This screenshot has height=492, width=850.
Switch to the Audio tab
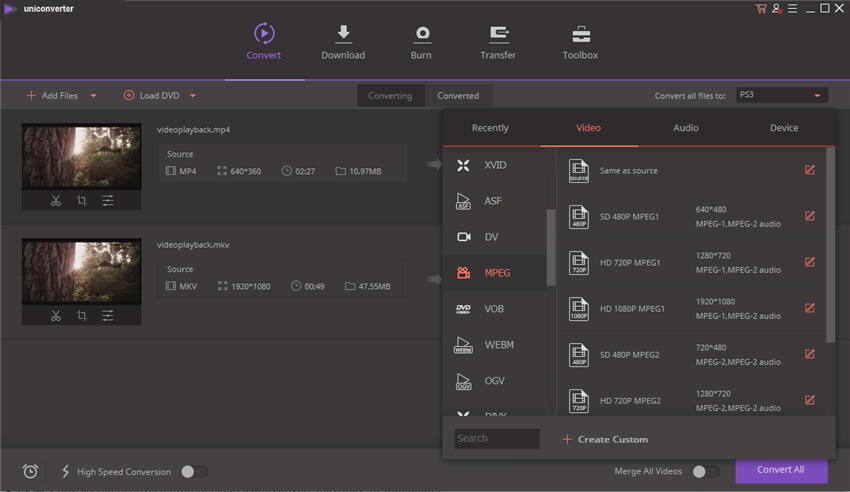point(686,128)
